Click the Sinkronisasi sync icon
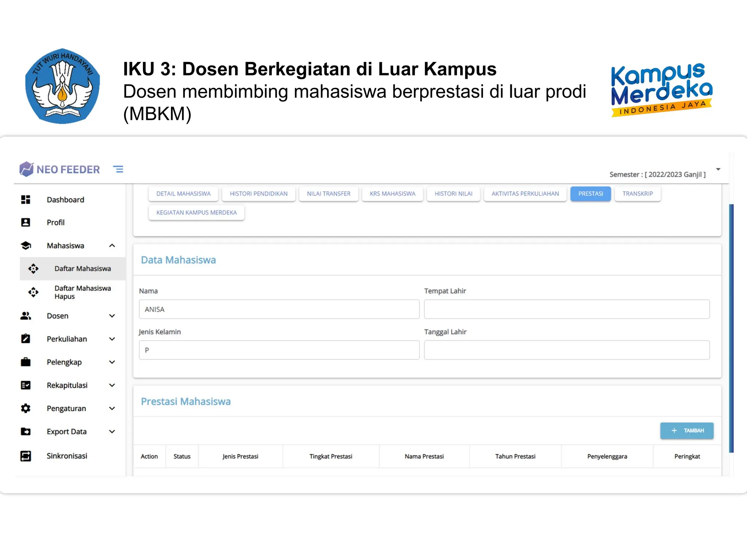The height and width of the screenshot is (560, 747). point(26,456)
